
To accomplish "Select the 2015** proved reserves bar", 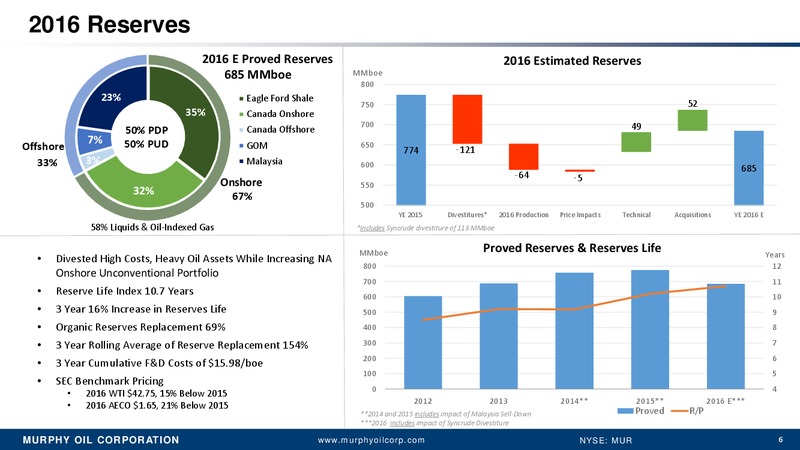I will point(650,330).
